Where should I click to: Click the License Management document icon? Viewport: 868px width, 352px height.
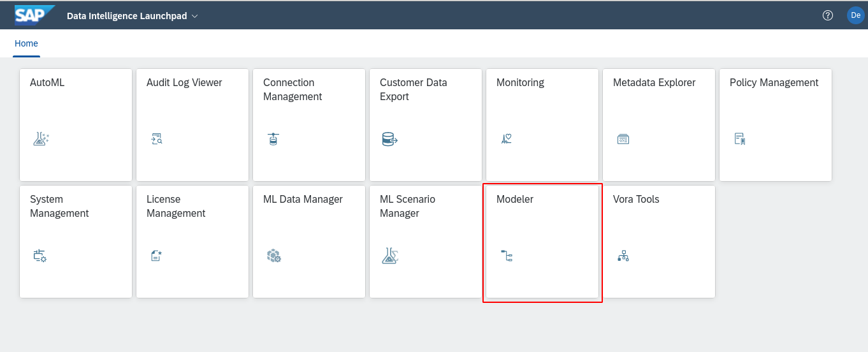click(x=156, y=256)
